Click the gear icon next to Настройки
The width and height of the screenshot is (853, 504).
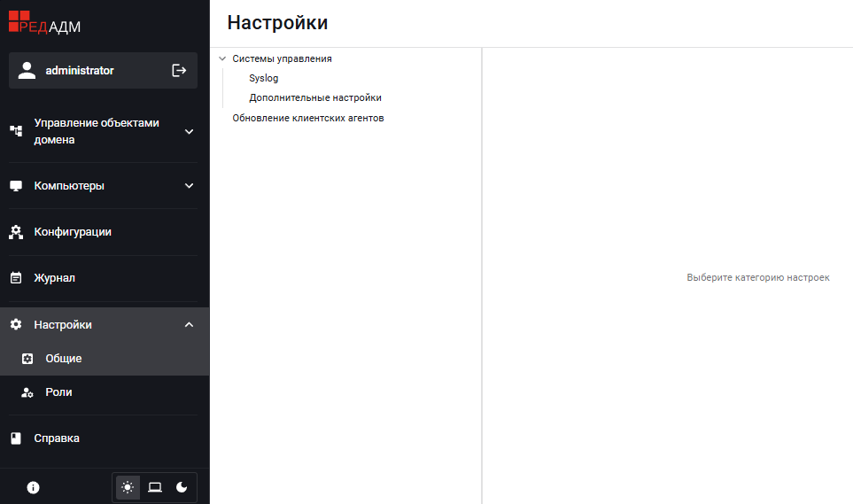(16, 325)
